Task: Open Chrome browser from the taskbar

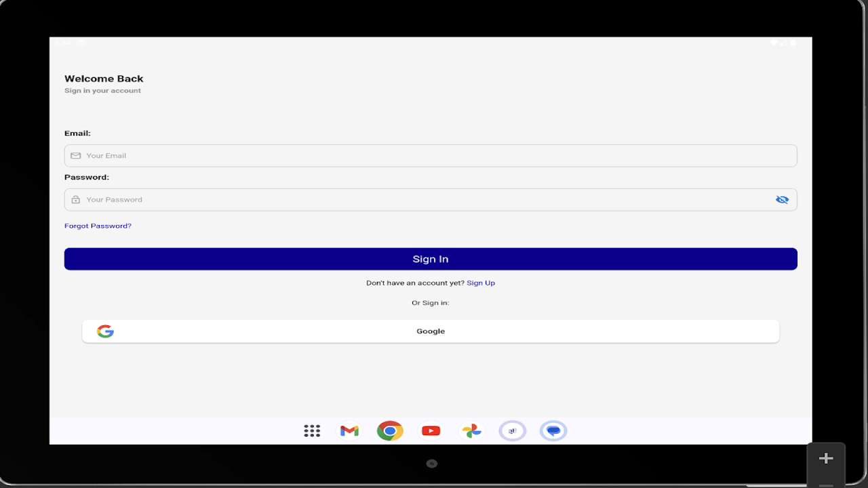Action: [390, 431]
